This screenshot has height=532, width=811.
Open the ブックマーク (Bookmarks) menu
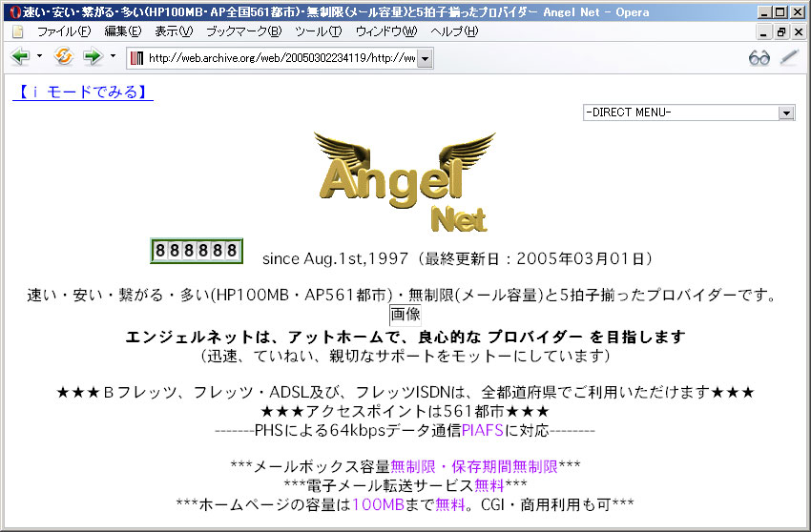[243, 31]
